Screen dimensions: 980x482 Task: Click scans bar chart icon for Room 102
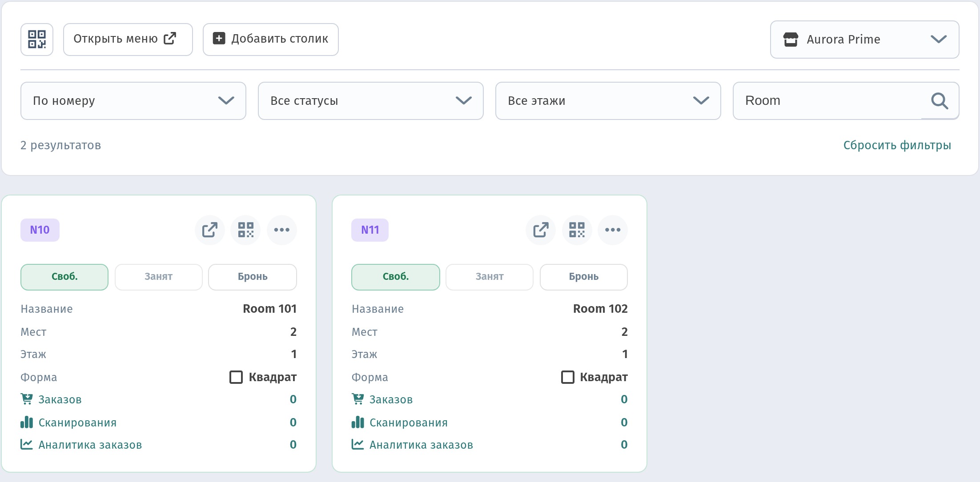point(357,422)
